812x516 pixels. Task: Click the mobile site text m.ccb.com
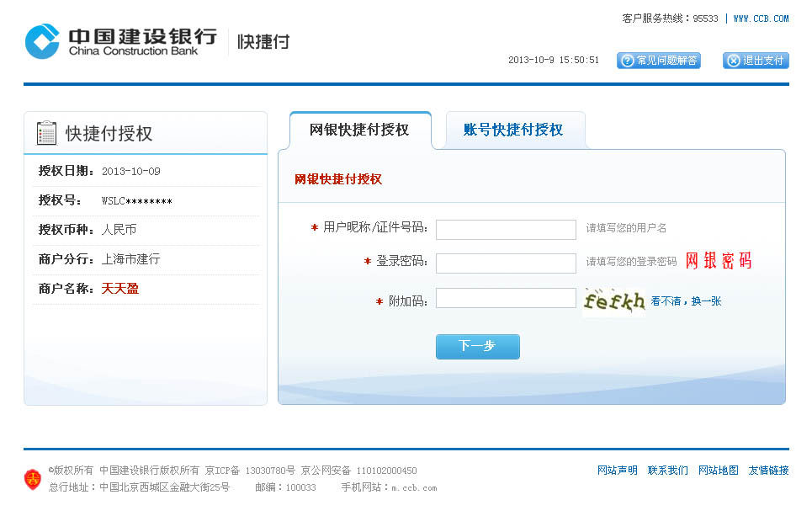pos(414,488)
